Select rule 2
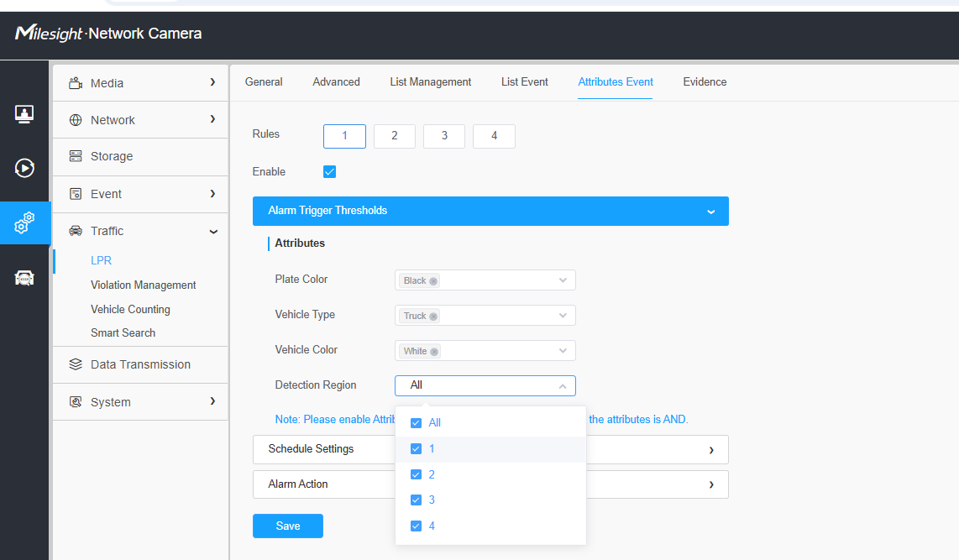This screenshot has width=959, height=560. pyautogui.click(x=395, y=136)
